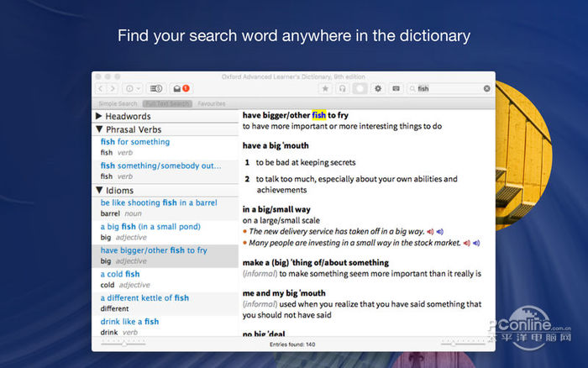Click the keyboard icon in toolbar
Screen dimensions: 588x368
396,88
